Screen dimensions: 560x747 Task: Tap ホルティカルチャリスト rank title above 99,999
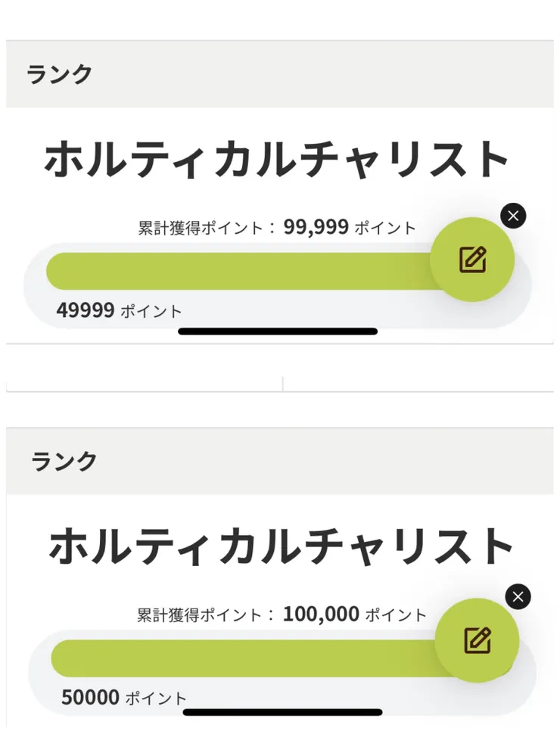(277, 160)
